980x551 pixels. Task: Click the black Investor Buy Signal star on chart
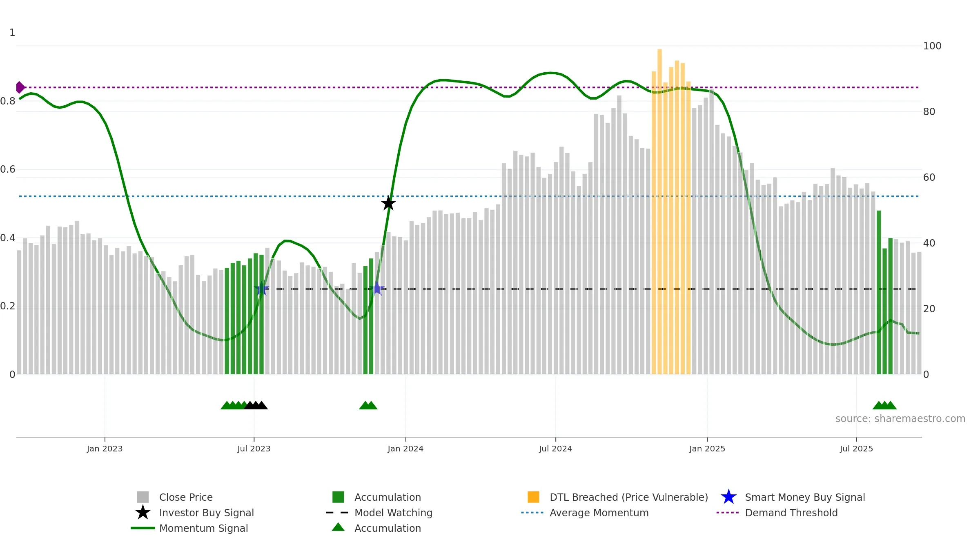tap(388, 203)
